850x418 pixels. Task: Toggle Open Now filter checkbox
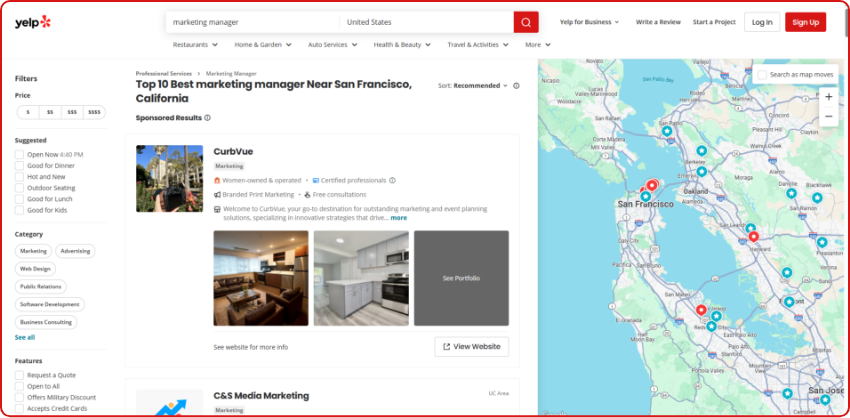[20, 155]
